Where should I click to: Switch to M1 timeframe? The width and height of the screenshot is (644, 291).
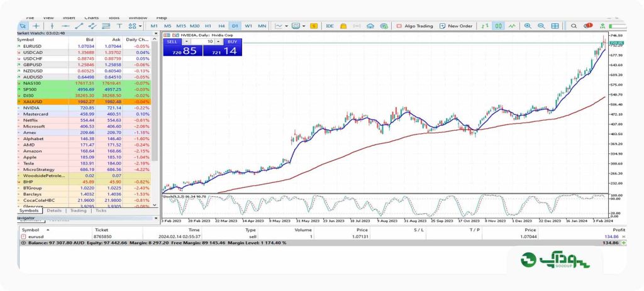(x=154, y=26)
